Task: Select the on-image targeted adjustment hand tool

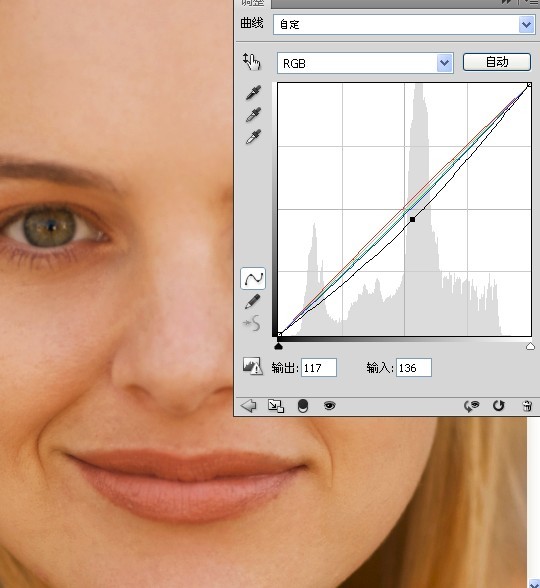Action: 252,62
